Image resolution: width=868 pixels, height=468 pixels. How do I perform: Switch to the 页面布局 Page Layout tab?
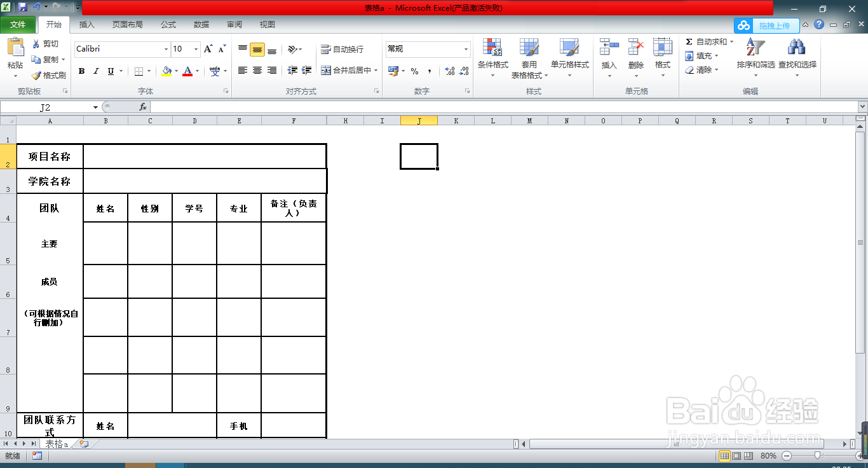point(127,25)
